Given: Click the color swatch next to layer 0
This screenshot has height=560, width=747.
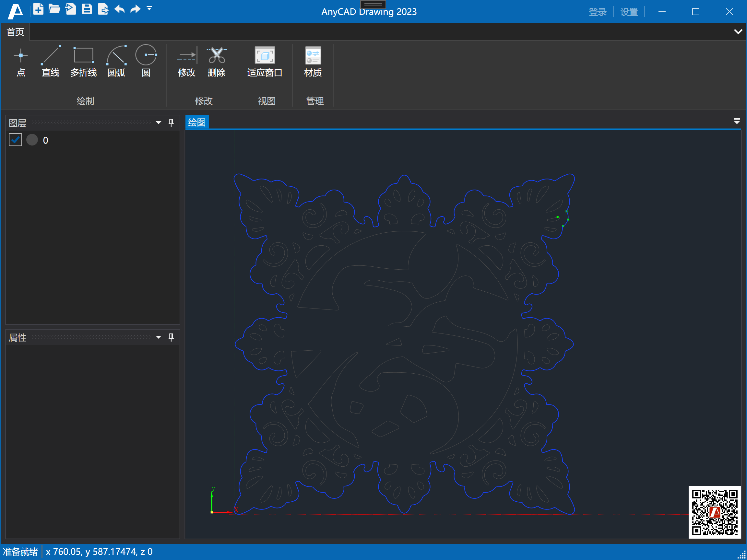Looking at the screenshot, I should click(x=32, y=139).
